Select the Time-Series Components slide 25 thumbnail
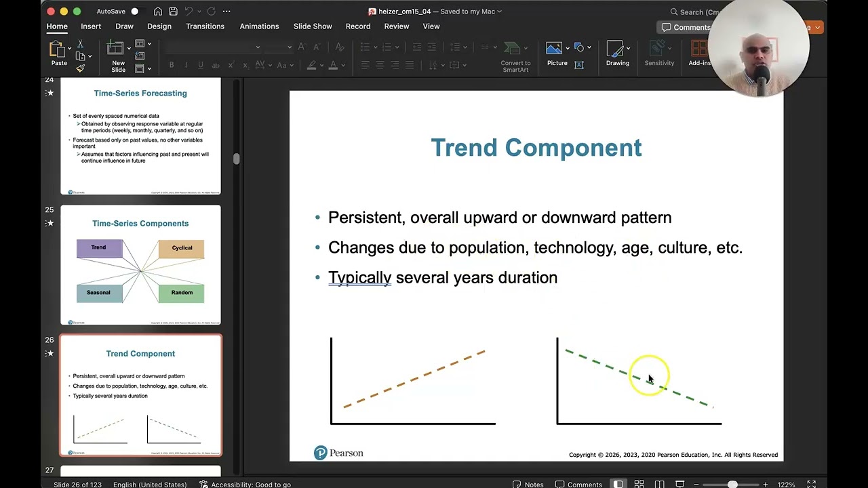The width and height of the screenshot is (868, 488). tap(140, 265)
